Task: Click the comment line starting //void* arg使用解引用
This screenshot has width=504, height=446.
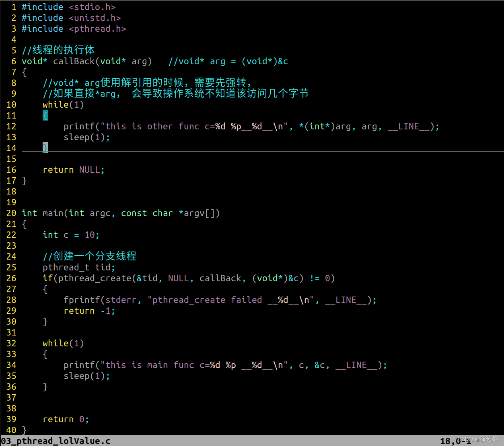Action: pyautogui.click(x=147, y=83)
